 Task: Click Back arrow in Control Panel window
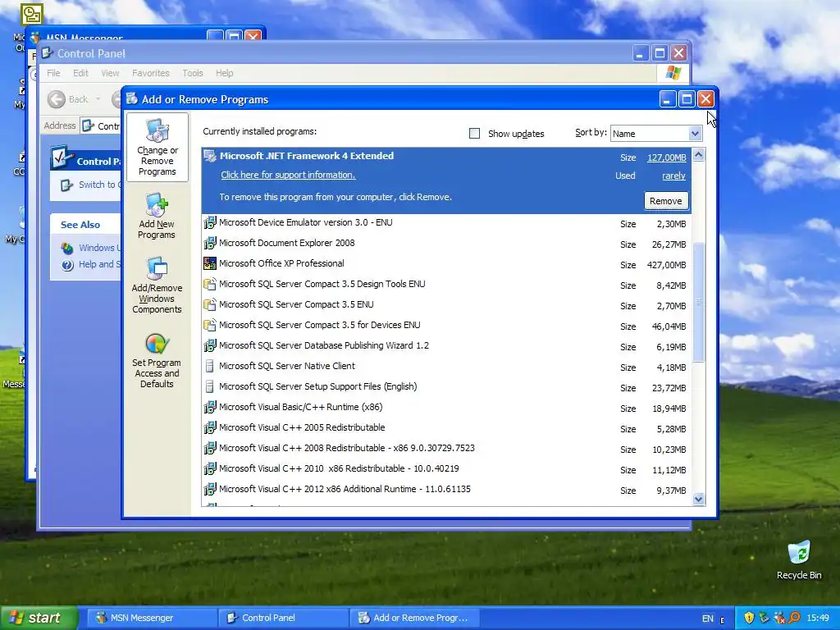[x=57, y=99]
